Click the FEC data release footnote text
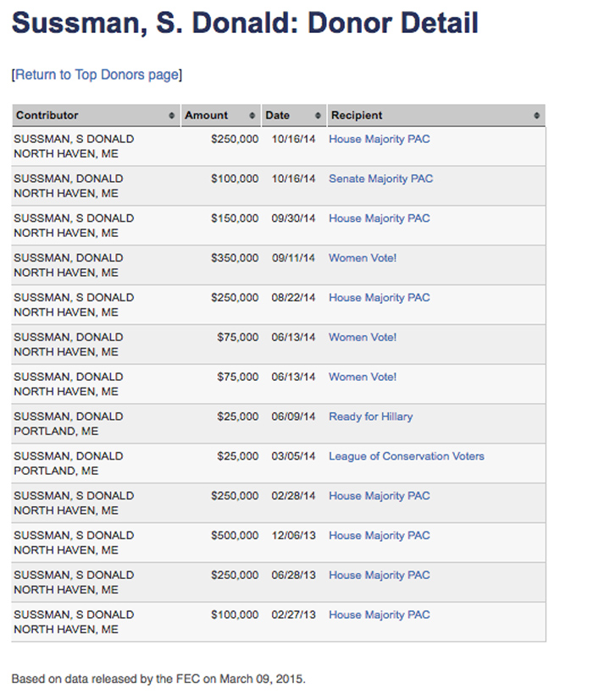The height and width of the screenshot is (700, 593). coord(158,679)
